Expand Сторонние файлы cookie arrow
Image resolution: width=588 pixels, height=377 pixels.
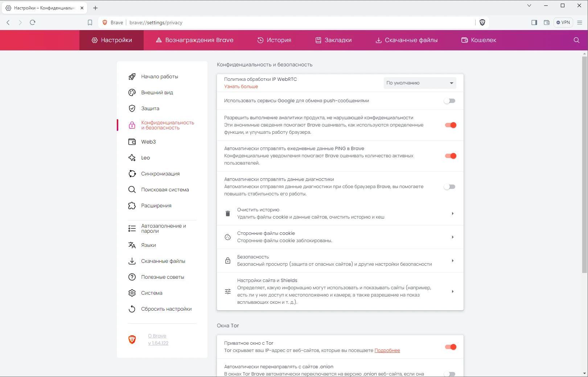[452, 237]
